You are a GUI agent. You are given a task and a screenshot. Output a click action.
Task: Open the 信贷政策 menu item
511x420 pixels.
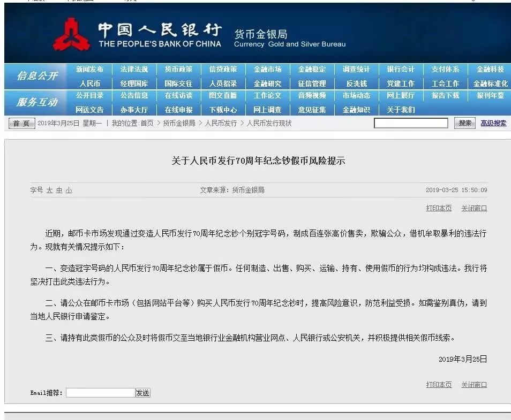[x=223, y=70]
